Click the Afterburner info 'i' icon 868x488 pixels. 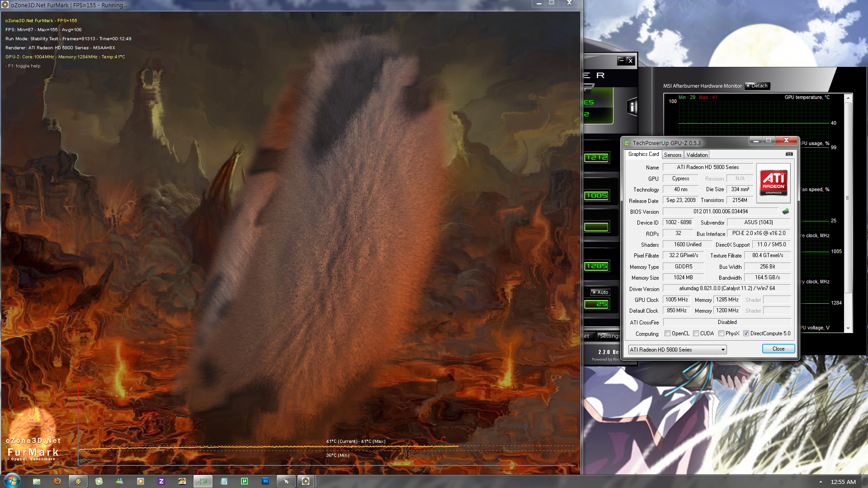(632, 107)
